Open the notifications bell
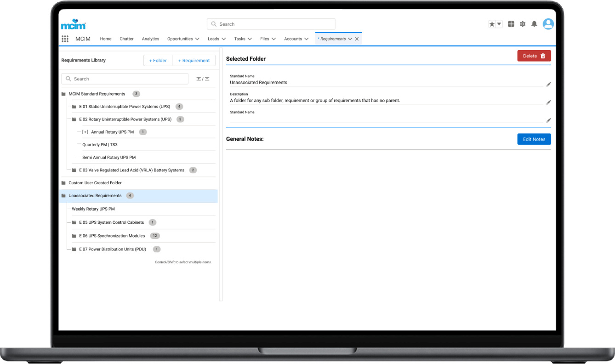 pyautogui.click(x=534, y=24)
